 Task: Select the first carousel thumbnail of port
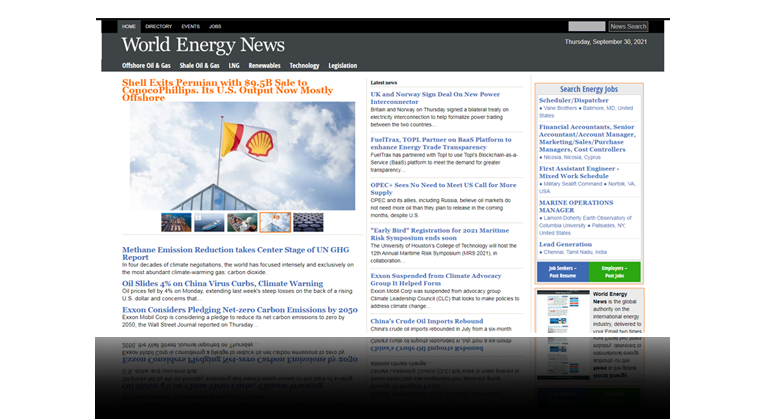tap(176, 222)
